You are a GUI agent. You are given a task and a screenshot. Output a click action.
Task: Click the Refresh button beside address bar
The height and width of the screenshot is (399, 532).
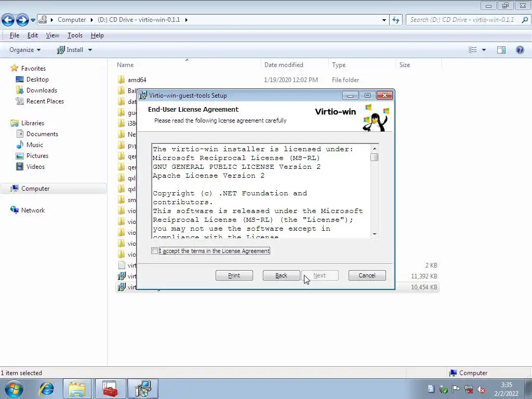pyautogui.click(x=395, y=20)
